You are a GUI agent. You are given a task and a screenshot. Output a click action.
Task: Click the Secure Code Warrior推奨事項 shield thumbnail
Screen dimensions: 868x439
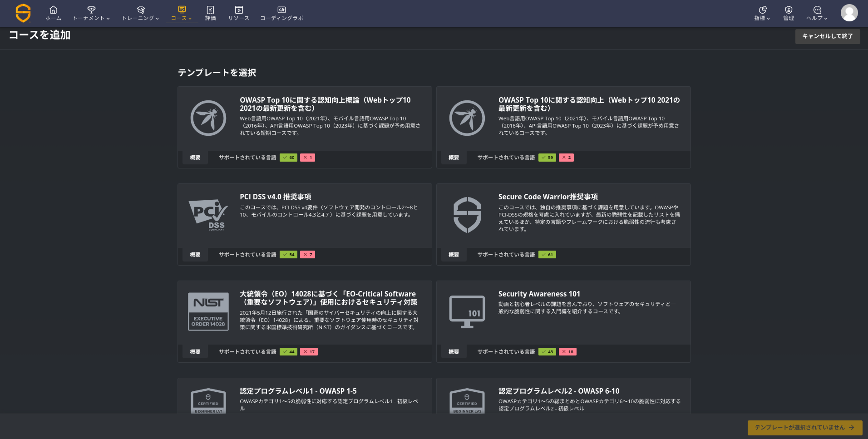click(x=467, y=215)
